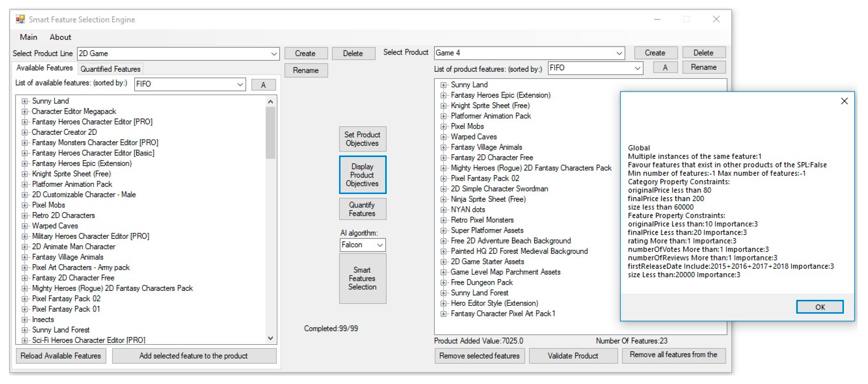868x384 pixels.
Task: Click Set Product Objectives
Action: click(x=362, y=139)
